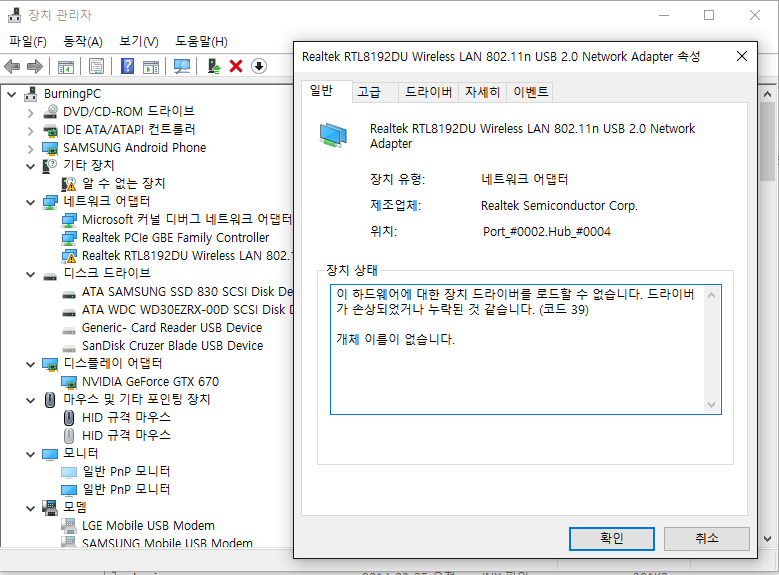Image resolution: width=779 pixels, height=575 pixels.
Task: Select the BurningPC computer root node
Action: pyautogui.click(x=72, y=93)
